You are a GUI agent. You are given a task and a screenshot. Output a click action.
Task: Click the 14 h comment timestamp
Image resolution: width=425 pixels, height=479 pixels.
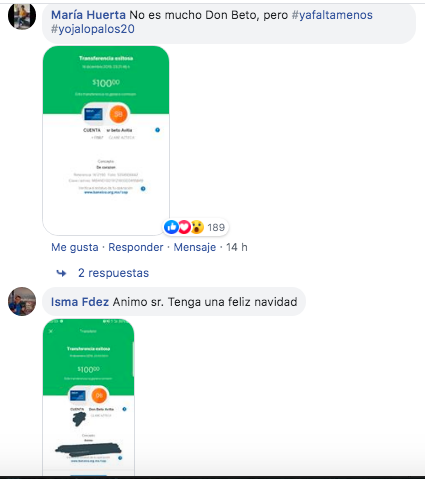coord(237,247)
